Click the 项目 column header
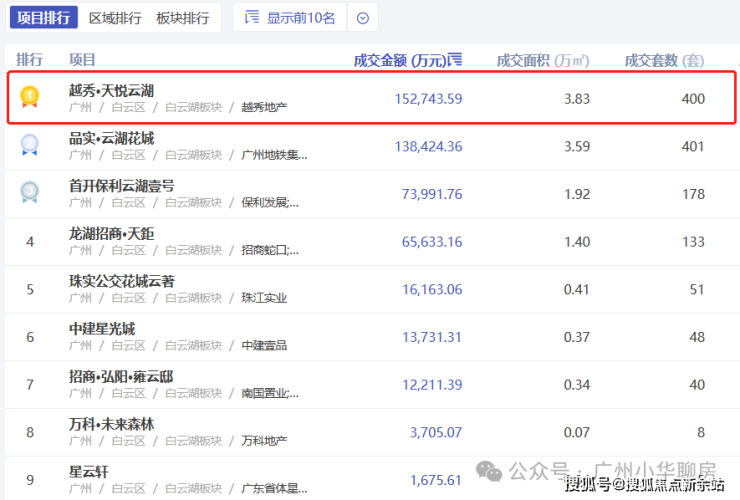Viewport: 740px width, 500px height. coord(82,60)
